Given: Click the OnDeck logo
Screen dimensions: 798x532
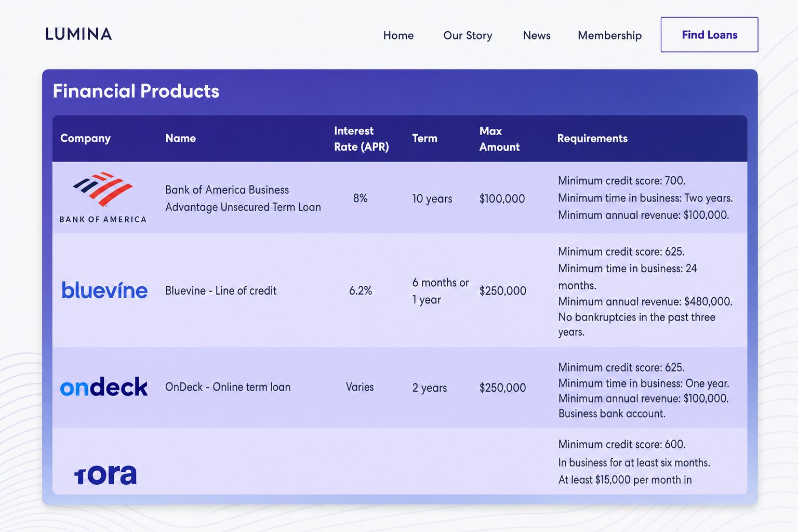Looking at the screenshot, I should [104, 387].
